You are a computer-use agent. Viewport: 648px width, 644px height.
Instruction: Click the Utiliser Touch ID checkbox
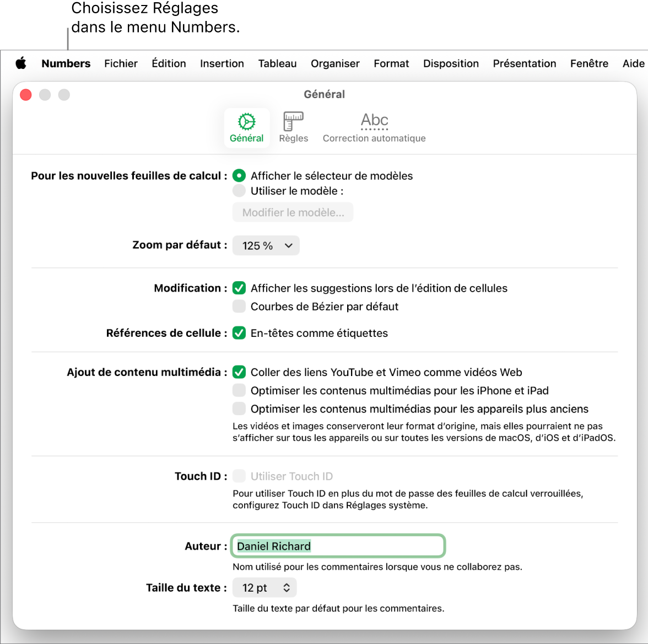coord(239,476)
